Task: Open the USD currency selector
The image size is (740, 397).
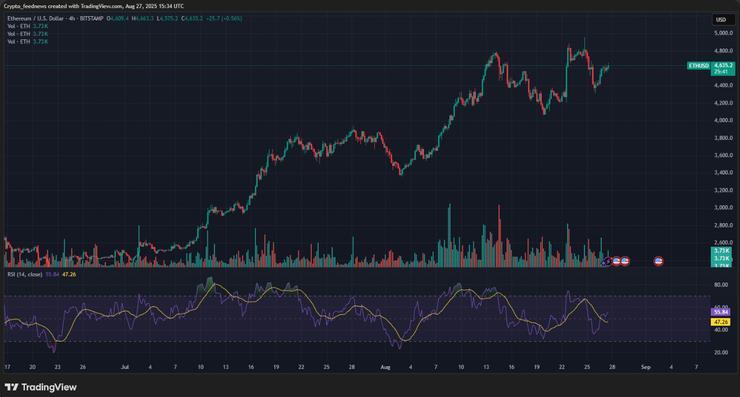Action: pyautogui.click(x=723, y=19)
